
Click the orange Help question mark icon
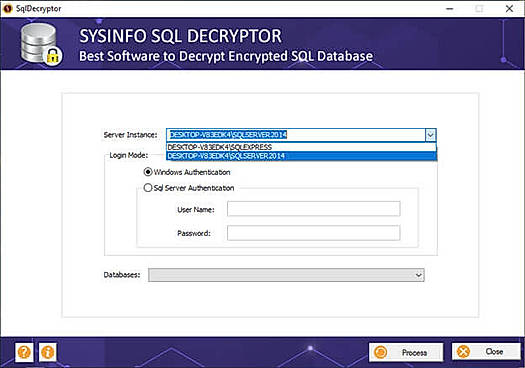(24, 352)
